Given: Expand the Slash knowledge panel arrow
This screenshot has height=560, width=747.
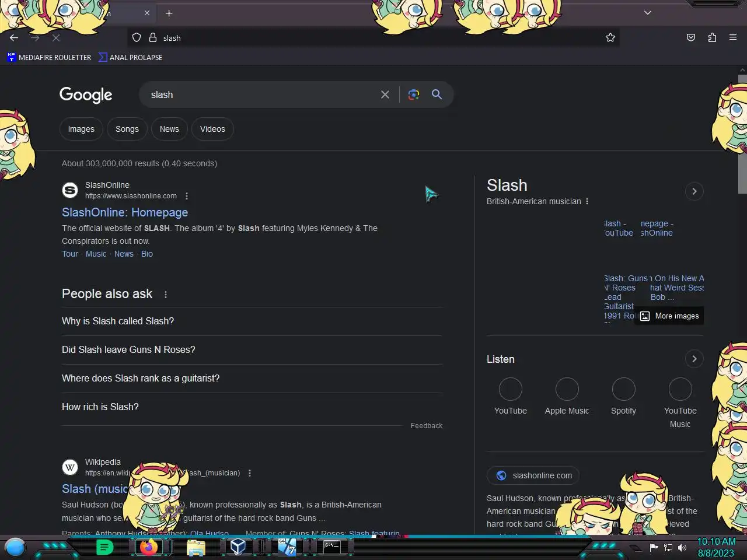Looking at the screenshot, I should click(694, 191).
